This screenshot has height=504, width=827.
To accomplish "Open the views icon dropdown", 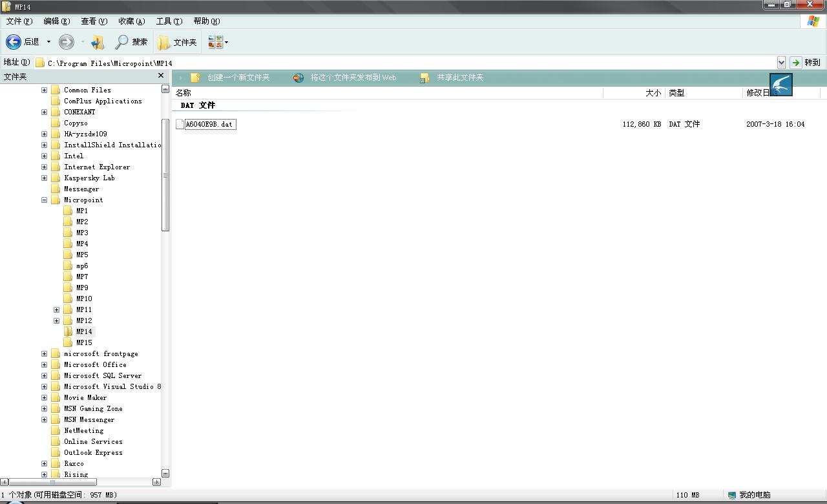I will [x=218, y=42].
